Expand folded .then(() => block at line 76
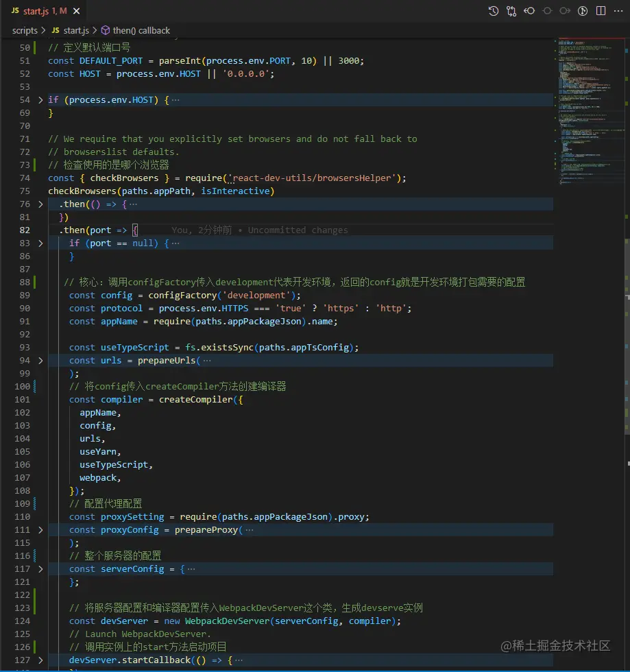This screenshot has height=672, width=630. (x=40, y=204)
